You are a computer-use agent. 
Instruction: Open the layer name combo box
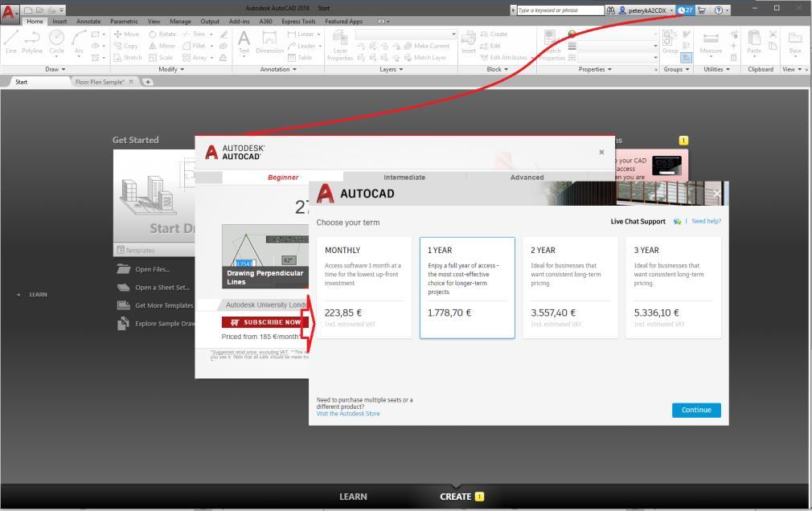(x=405, y=35)
